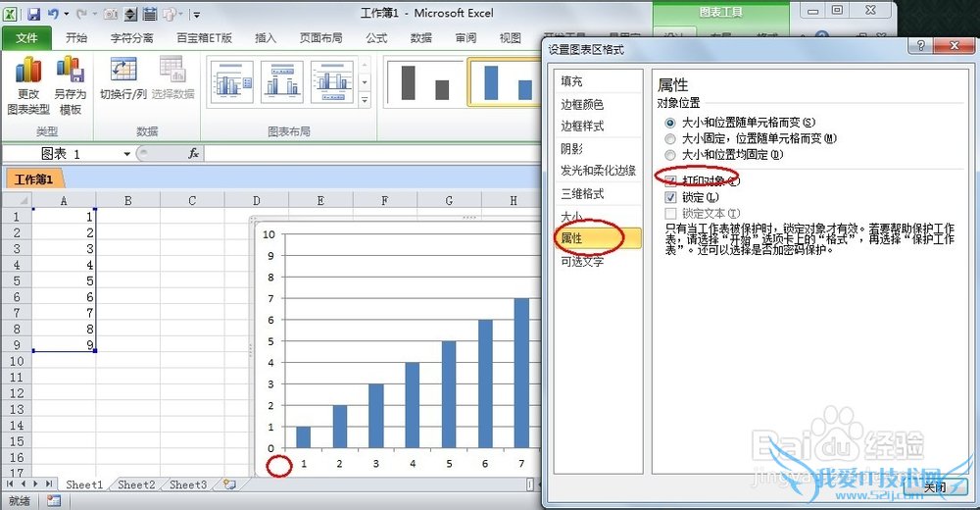Click the macro record icon in status bar
The width and height of the screenshot is (980, 510).
pos(54,501)
